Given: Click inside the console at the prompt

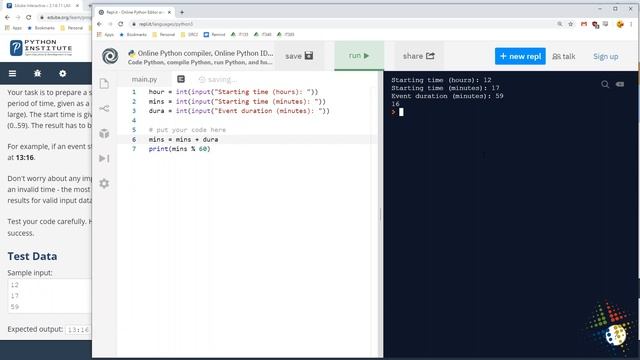Looking at the screenshot, I should pyautogui.click(x=401, y=112).
